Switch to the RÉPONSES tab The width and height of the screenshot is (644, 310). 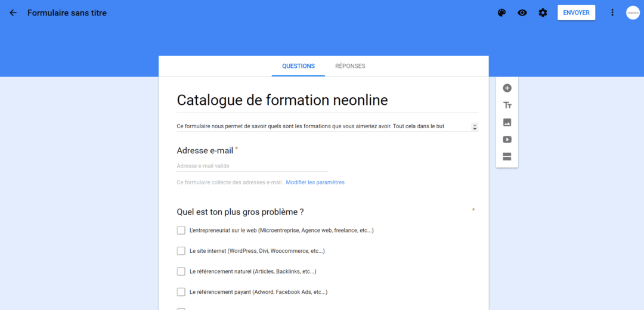[x=350, y=66]
